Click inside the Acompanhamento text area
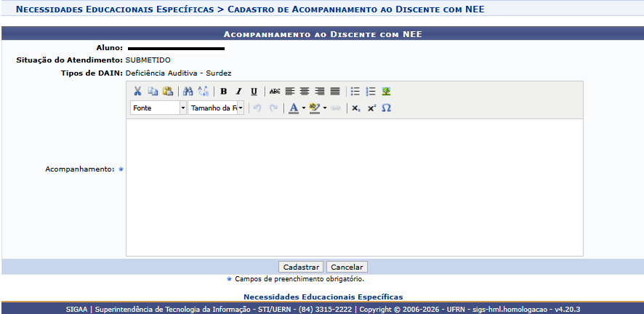The image size is (644, 314). click(355, 188)
